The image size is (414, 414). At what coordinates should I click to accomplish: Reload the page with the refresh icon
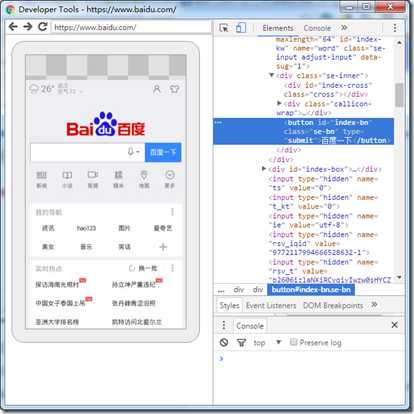[x=43, y=27]
